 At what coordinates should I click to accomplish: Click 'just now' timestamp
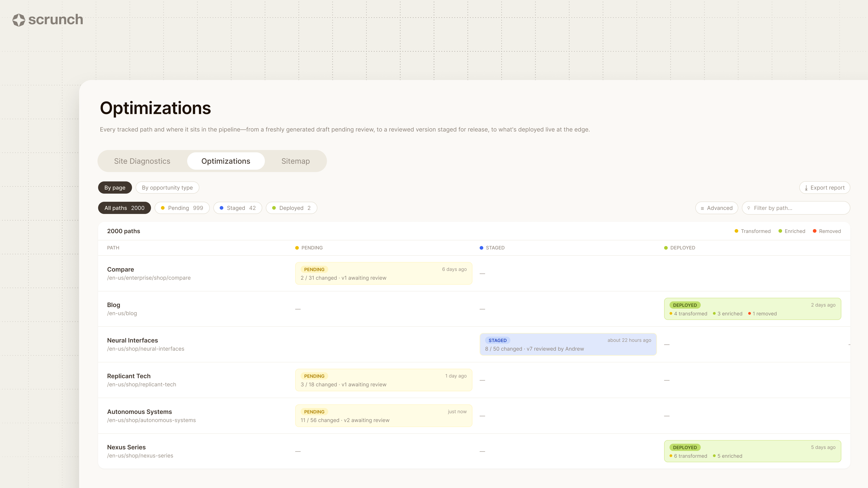click(457, 412)
